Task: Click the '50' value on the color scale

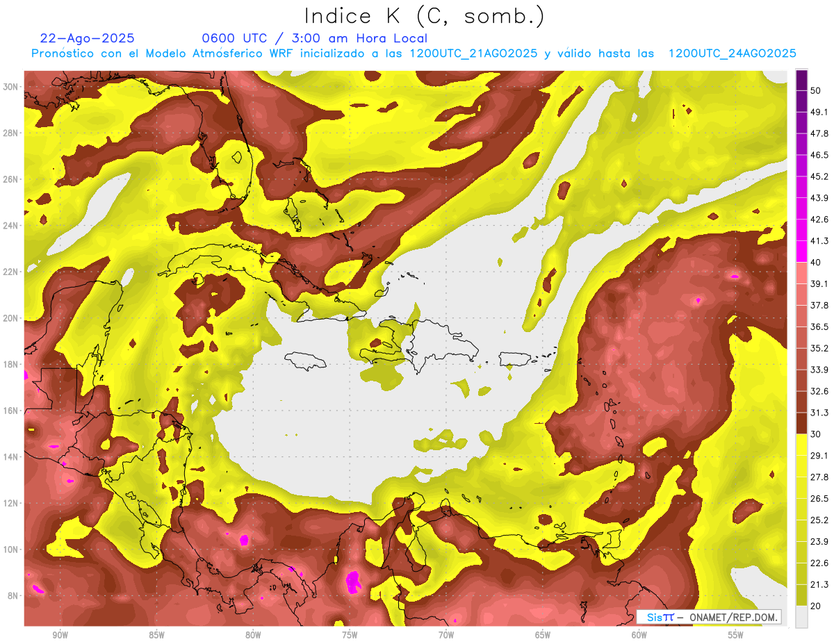Action: click(x=815, y=90)
